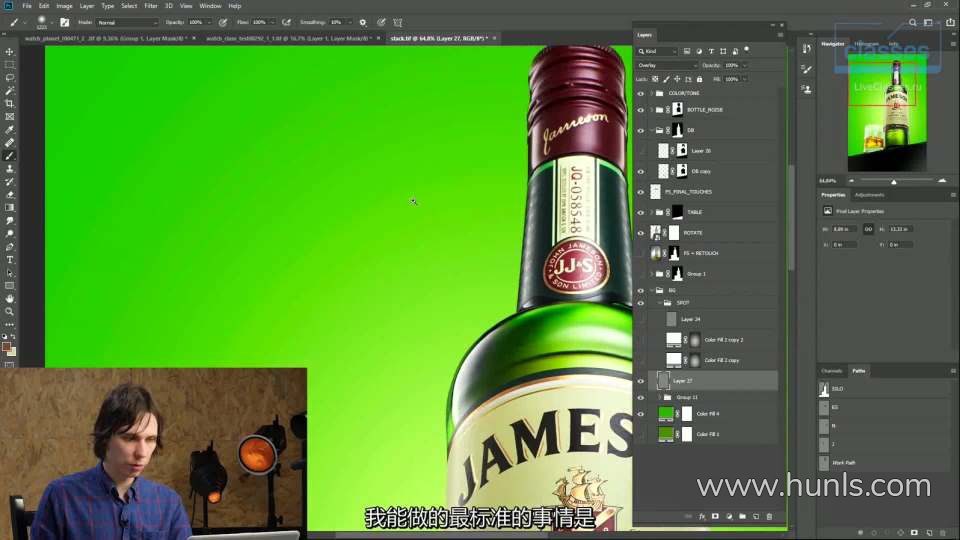Select the Pen tool
Screen dimensions: 960x540
pos(10,247)
